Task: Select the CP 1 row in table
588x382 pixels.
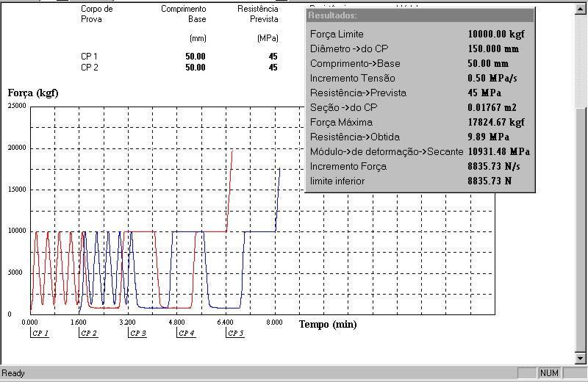Action: (179, 57)
